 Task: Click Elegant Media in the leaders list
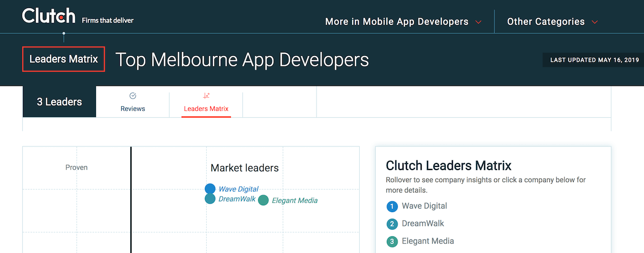428,241
